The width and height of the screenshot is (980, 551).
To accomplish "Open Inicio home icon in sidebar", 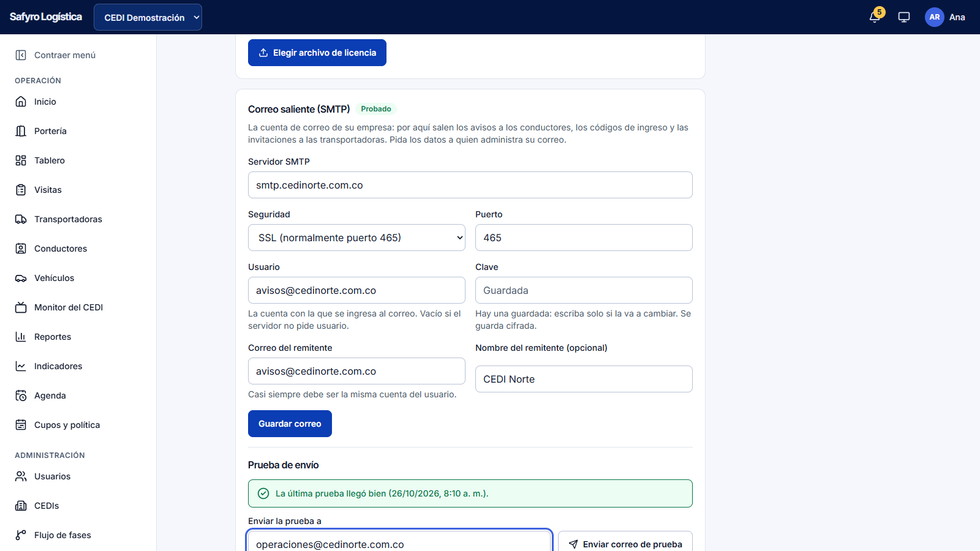I will click(x=21, y=102).
